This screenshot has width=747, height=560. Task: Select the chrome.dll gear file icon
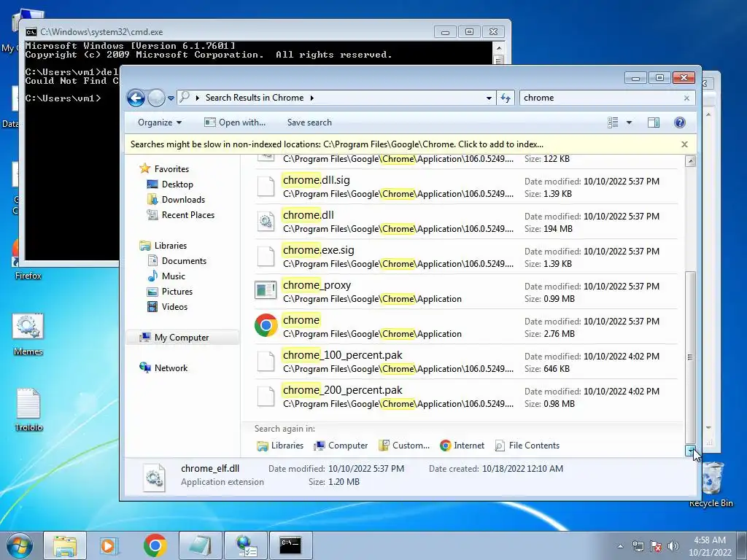click(266, 221)
